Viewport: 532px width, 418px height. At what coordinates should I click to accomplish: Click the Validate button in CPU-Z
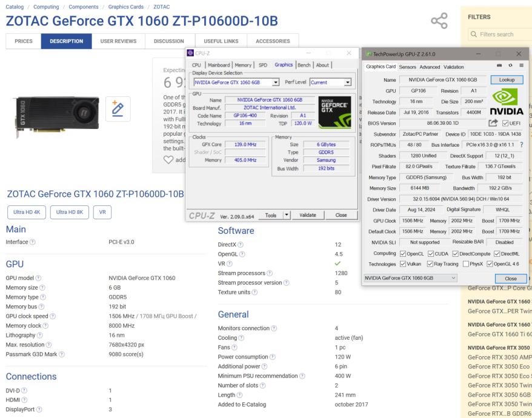[308, 215]
